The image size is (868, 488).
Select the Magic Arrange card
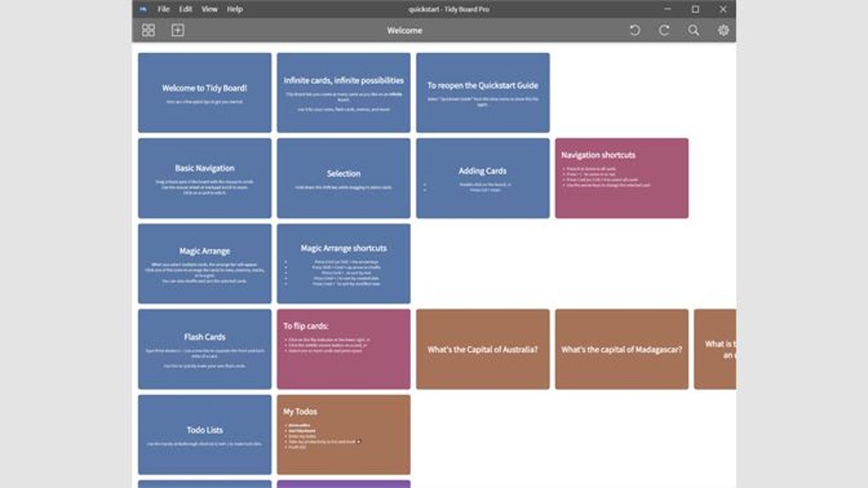pyautogui.click(x=205, y=264)
